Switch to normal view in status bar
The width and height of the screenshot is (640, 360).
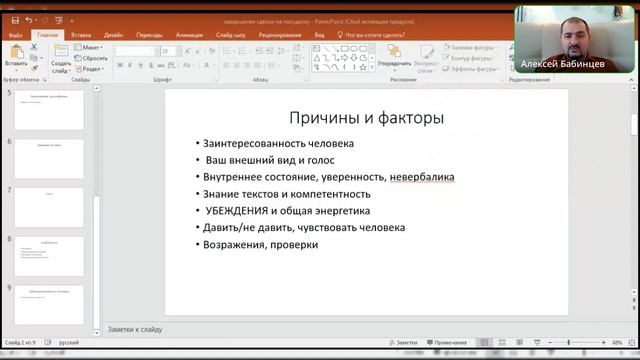(x=484, y=342)
